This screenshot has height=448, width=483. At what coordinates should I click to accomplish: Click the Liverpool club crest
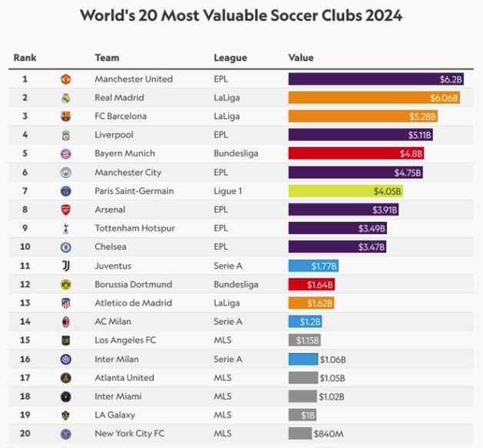[66, 135]
